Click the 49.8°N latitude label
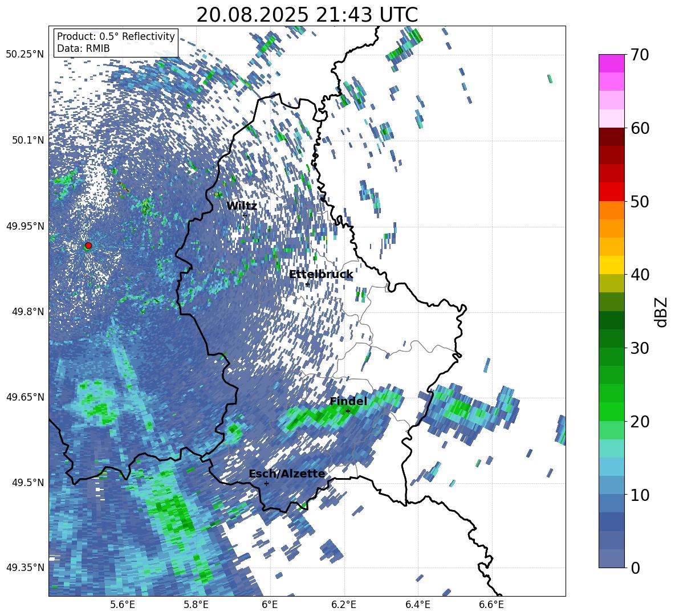 pyautogui.click(x=28, y=312)
